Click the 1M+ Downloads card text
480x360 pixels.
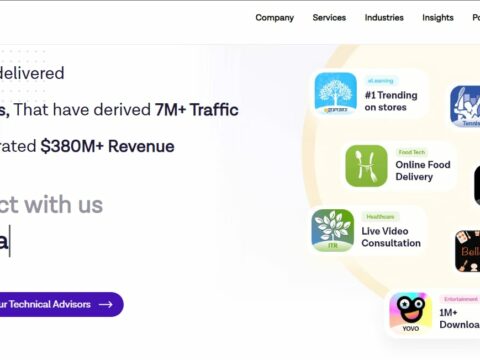click(x=460, y=318)
